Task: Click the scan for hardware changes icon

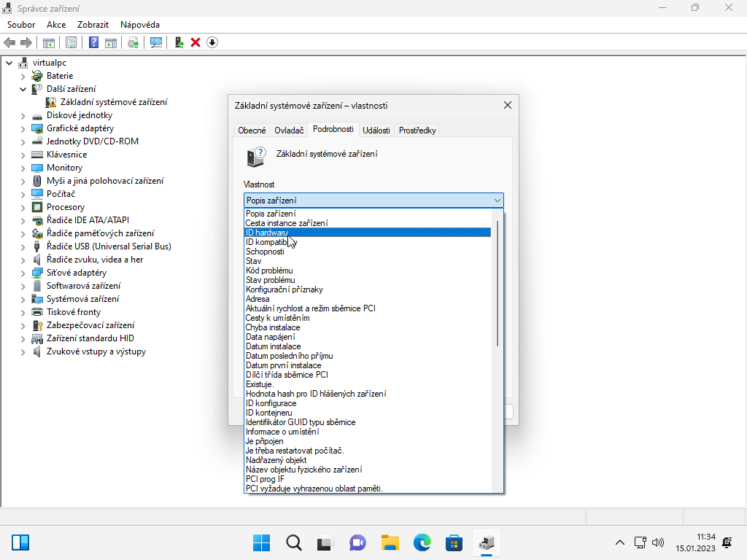Action: (x=156, y=42)
